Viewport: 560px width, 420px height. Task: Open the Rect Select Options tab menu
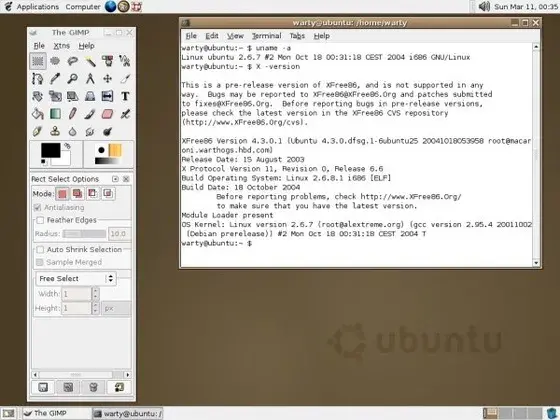coord(115,179)
